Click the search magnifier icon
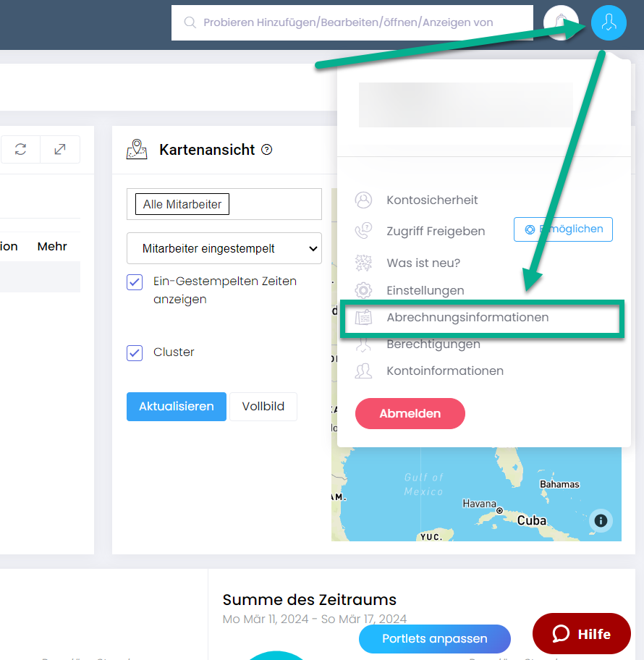Image resolution: width=644 pixels, height=660 pixels. click(190, 22)
